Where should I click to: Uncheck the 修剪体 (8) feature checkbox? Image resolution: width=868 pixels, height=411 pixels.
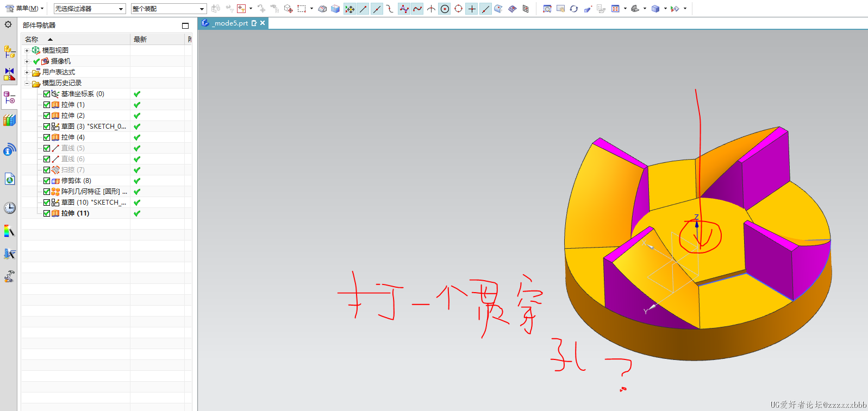47,181
